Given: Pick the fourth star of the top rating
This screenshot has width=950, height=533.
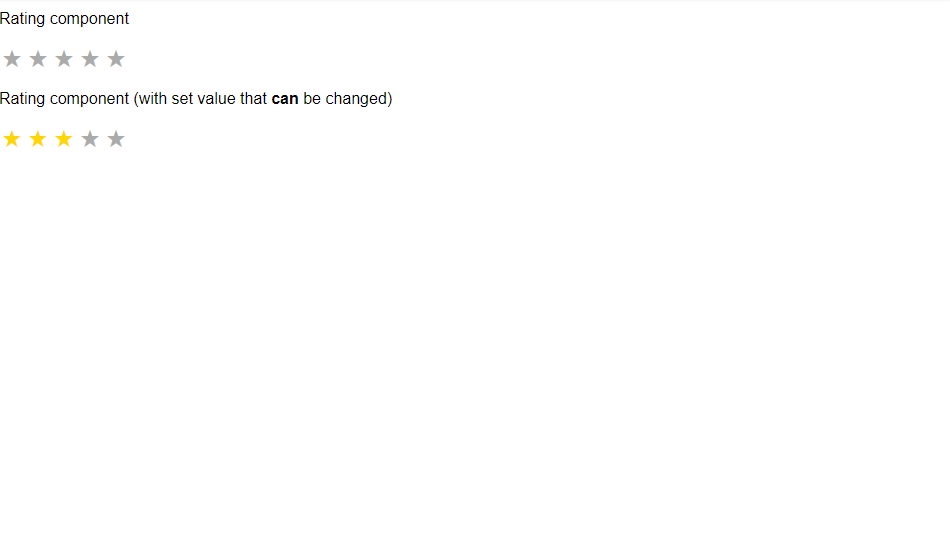Looking at the screenshot, I should 90,59.
